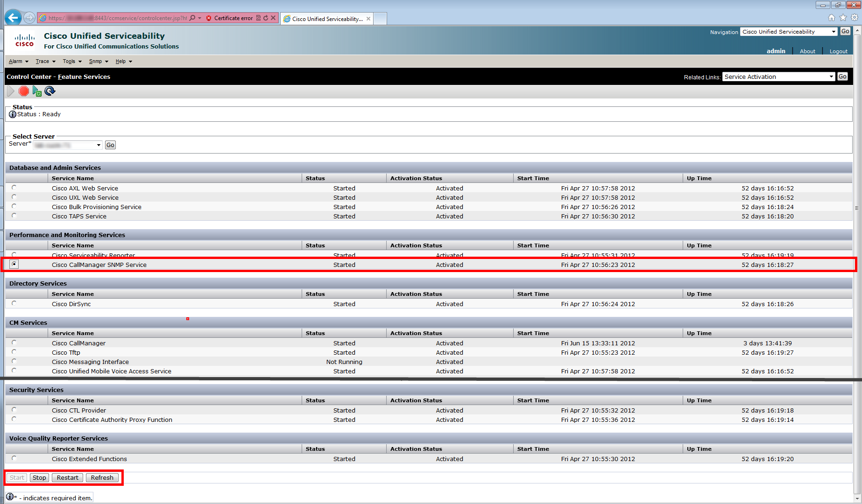
Task: Click the green Restart service toolbar icon
Action: coord(37,91)
